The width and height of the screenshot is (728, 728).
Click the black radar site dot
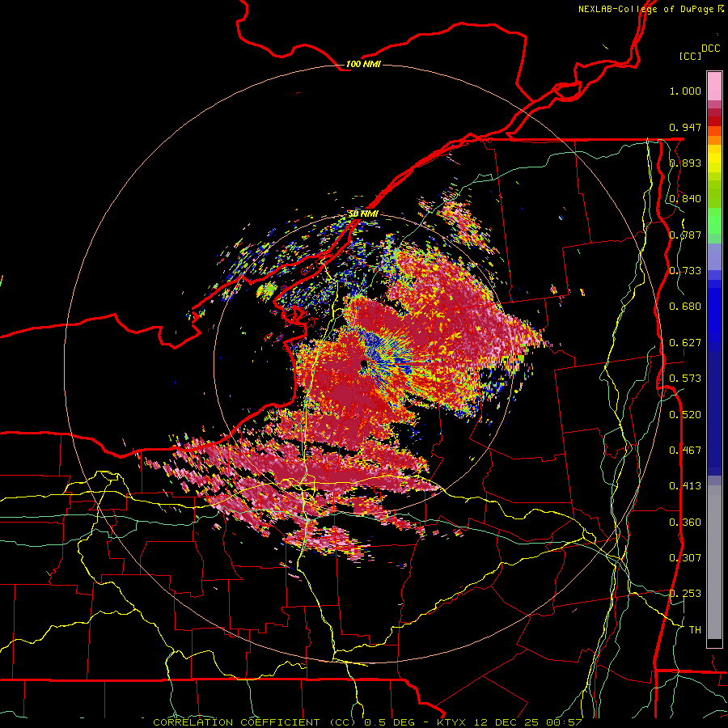coord(364,363)
